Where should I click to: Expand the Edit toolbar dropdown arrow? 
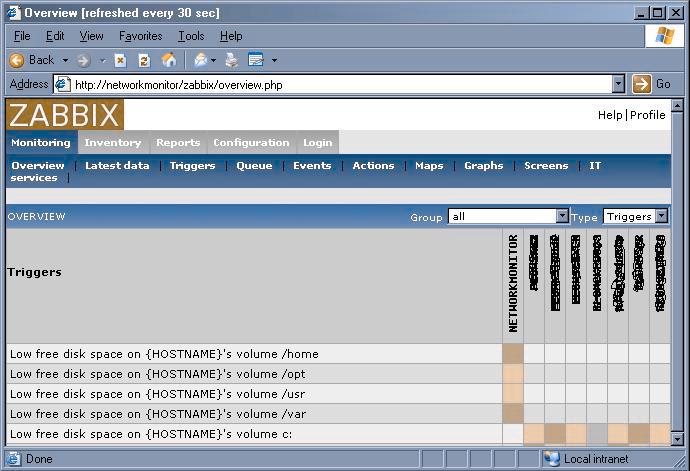(x=274, y=60)
